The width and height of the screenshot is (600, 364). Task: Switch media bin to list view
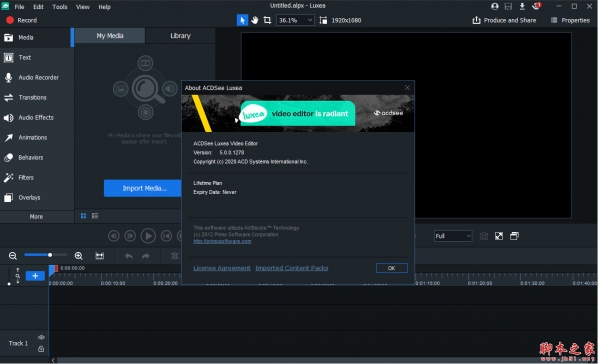tap(95, 216)
